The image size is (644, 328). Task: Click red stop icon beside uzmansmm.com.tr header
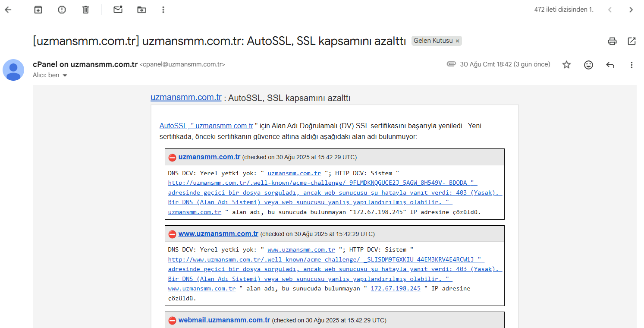[x=172, y=158]
